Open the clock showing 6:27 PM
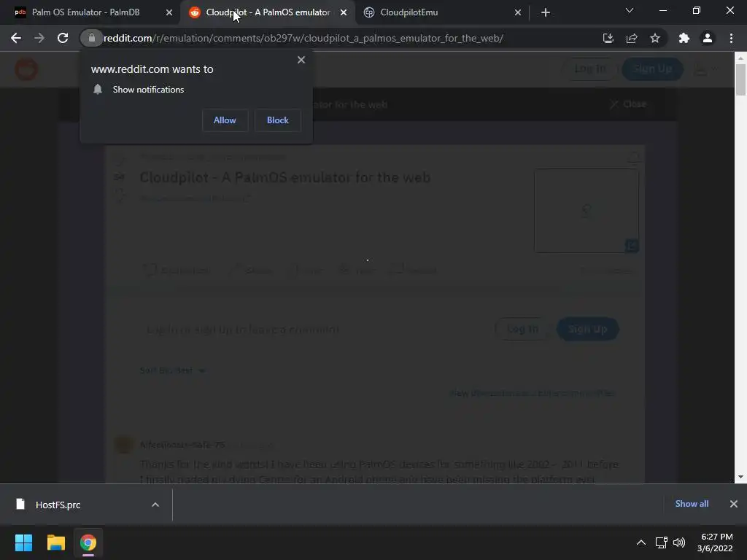 pyautogui.click(x=715, y=542)
